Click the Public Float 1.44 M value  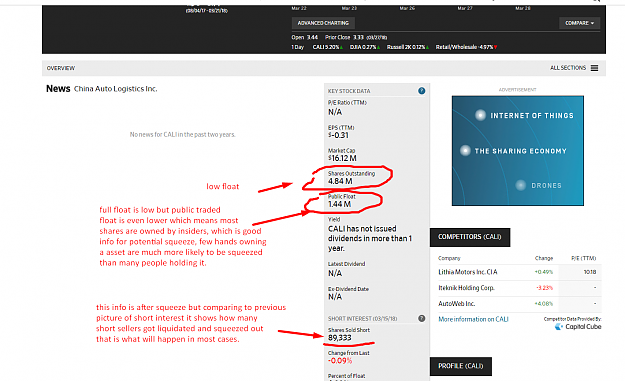[x=340, y=204]
